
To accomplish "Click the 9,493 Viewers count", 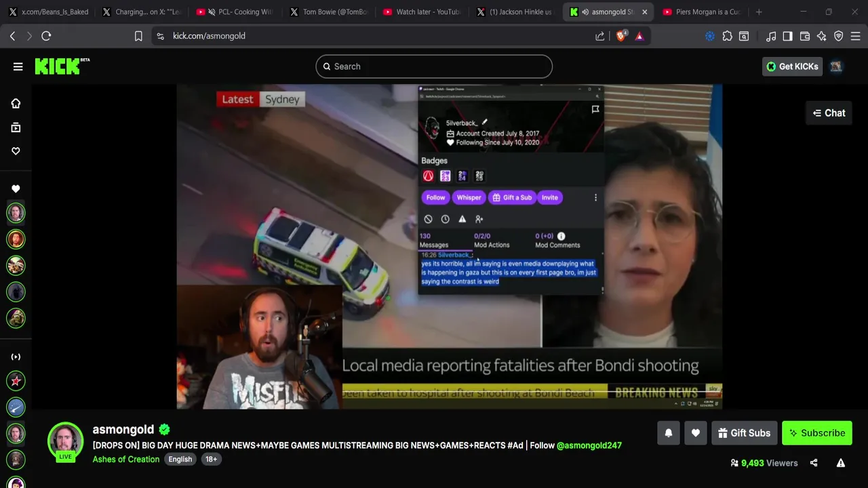I will tap(764, 463).
